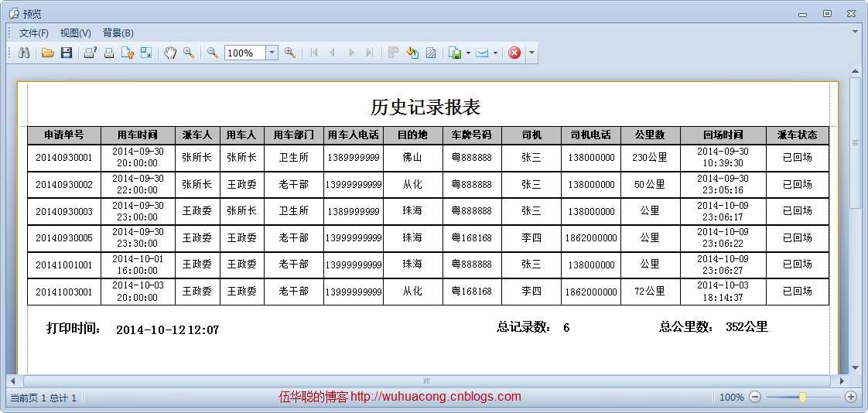Click the Scale page icon
This screenshot has height=413, width=868.
(x=146, y=53)
